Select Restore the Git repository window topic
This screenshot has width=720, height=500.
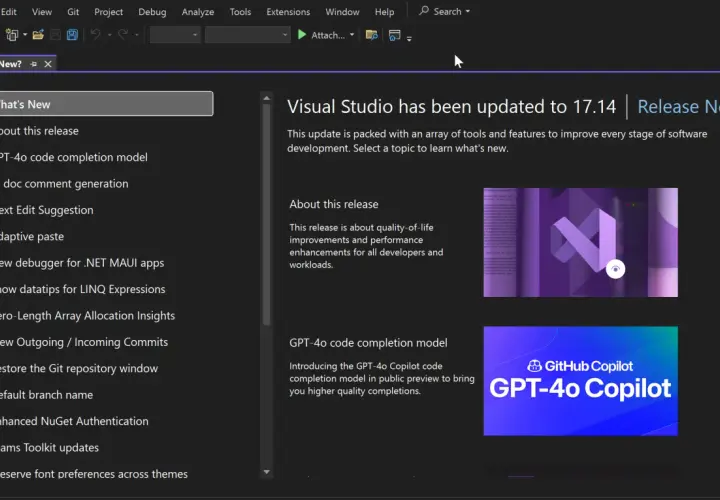point(79,369)
